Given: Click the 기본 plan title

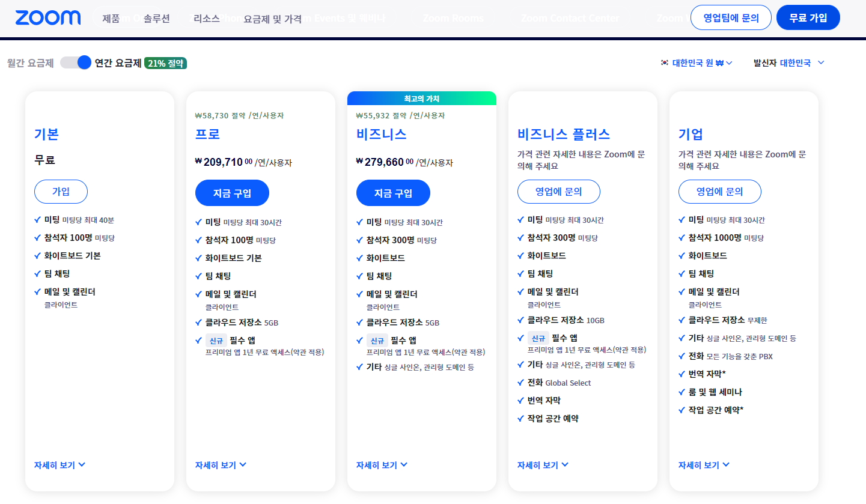Looking at the screenshot, I should pos(47,134).
